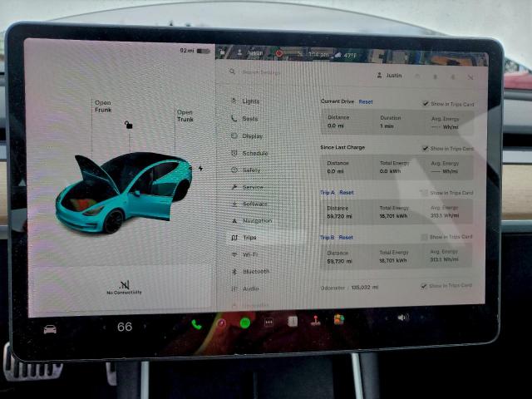Screen dimensions: 532x399
Task: Open the Service settings menu
Action: pos(253,187)
